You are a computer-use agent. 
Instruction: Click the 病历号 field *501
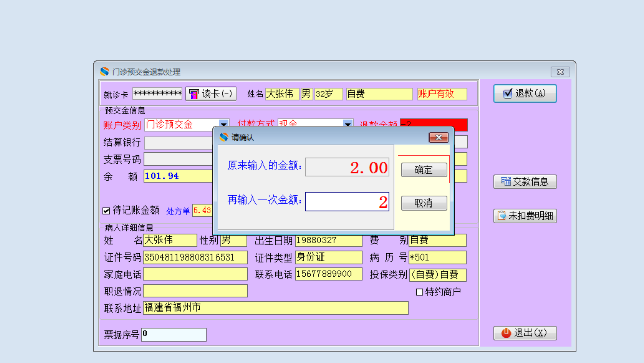click(438, 257)
